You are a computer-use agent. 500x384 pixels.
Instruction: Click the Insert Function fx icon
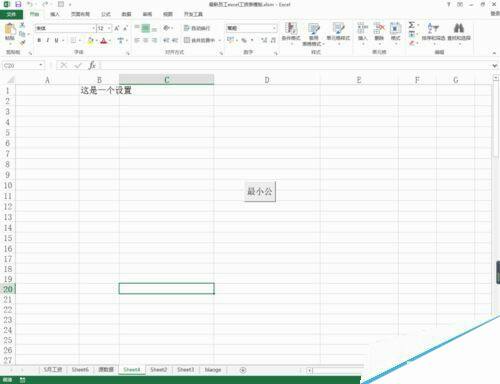(92, 65)
